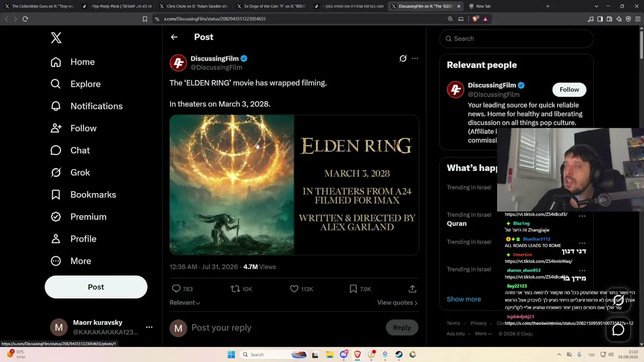Click Show more under trending
This screenshot has width=644, height=362.
click(464, 299)
